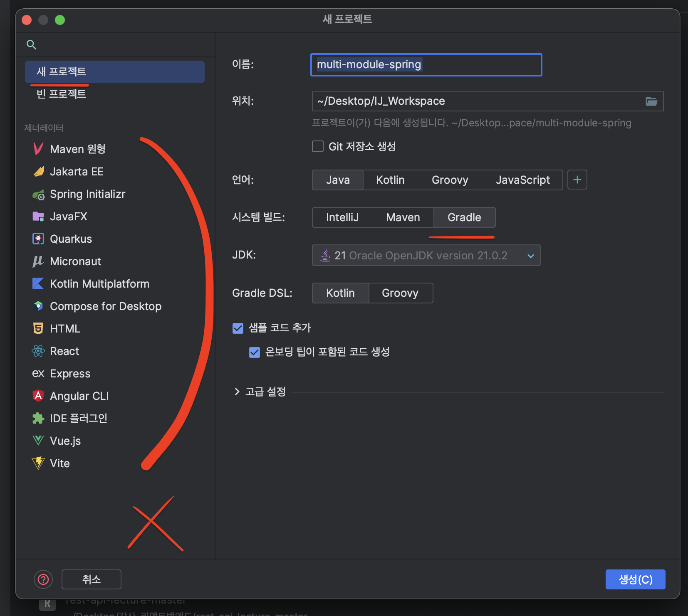Choose IntelliJ build system
This screenshot has width=688, height=616.
point(342,217)
